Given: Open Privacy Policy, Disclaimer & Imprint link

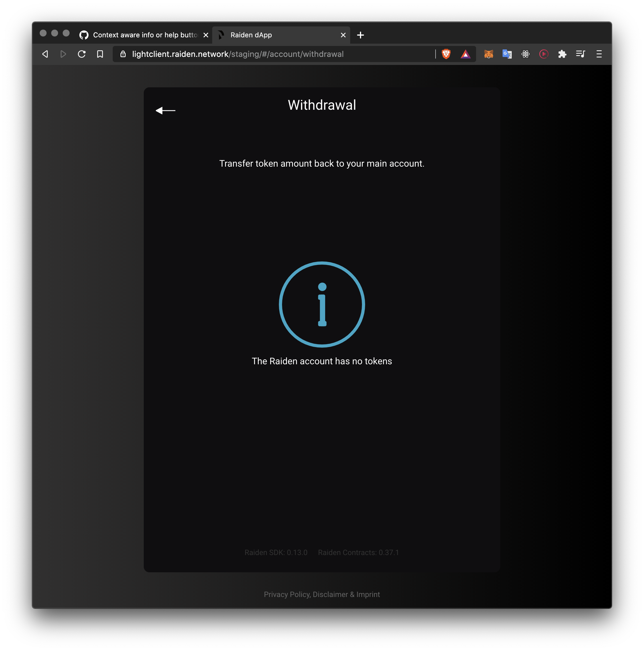Looking at the screenshot, I should [x=322, y=594].
